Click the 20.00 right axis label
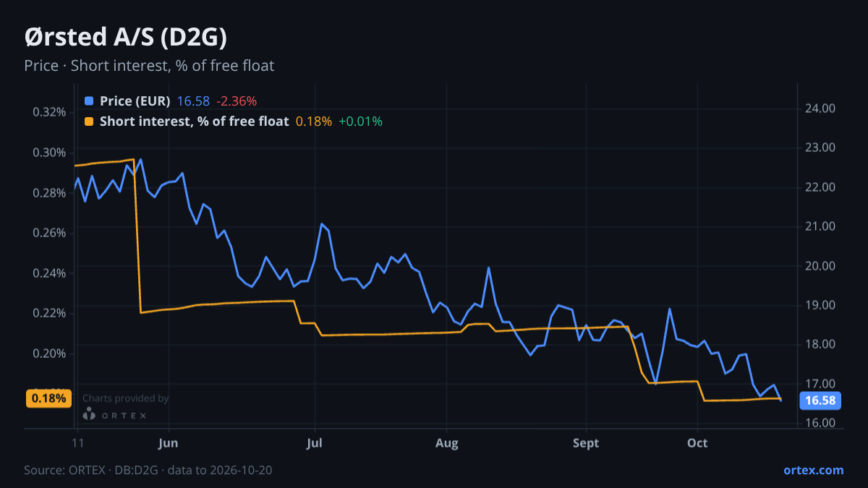Screen dimensions: 868x488 point(820,266)
